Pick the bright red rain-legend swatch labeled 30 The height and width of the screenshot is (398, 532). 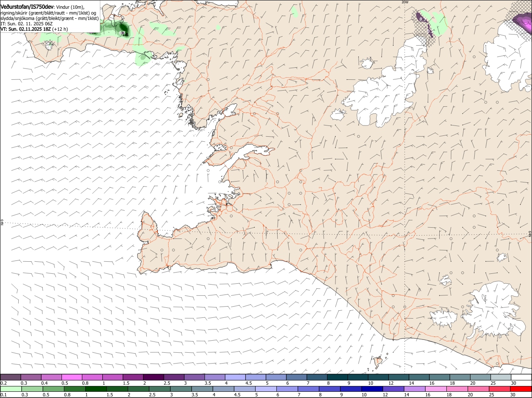point(521,389)
